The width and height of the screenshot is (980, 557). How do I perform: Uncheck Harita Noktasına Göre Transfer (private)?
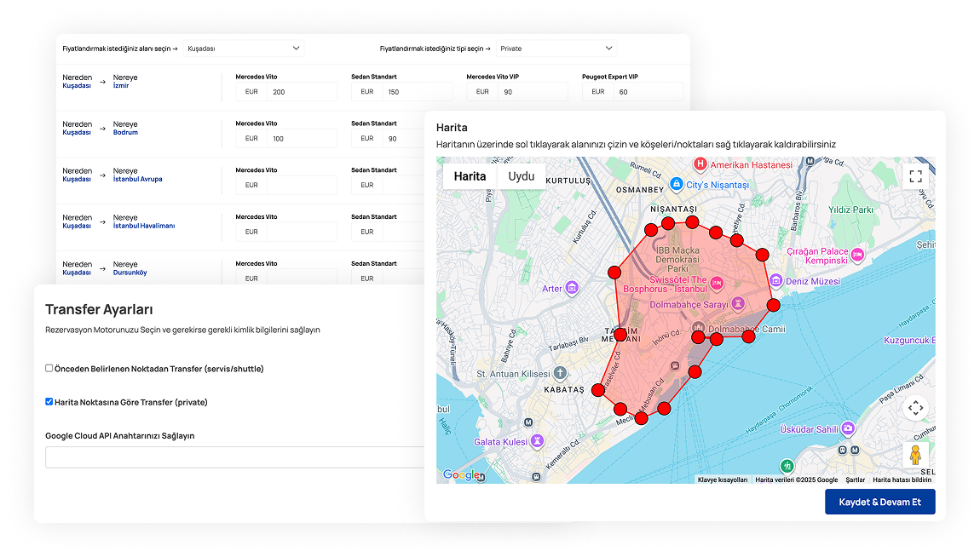49,401
